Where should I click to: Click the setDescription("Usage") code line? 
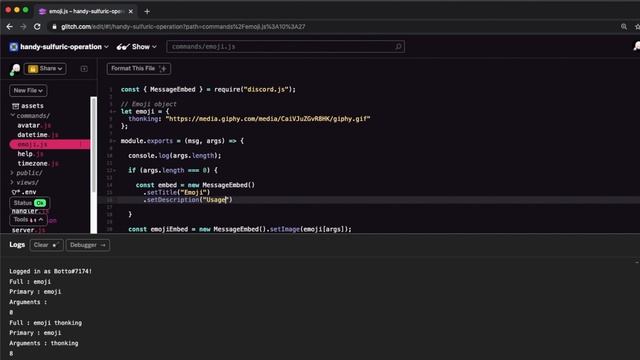(188, 200)
